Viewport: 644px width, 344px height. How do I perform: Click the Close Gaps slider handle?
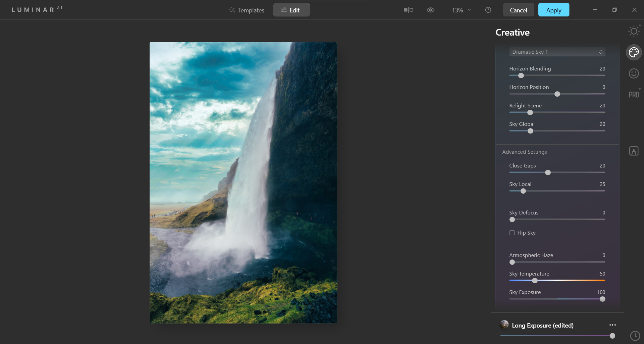548,173
